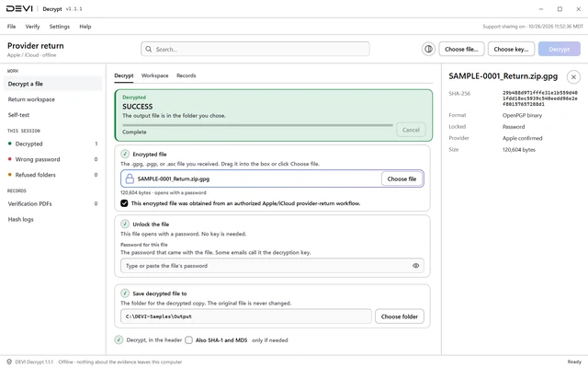Uncheck the authorized Apple/iCloud workflow checkbox

[124, 203]
